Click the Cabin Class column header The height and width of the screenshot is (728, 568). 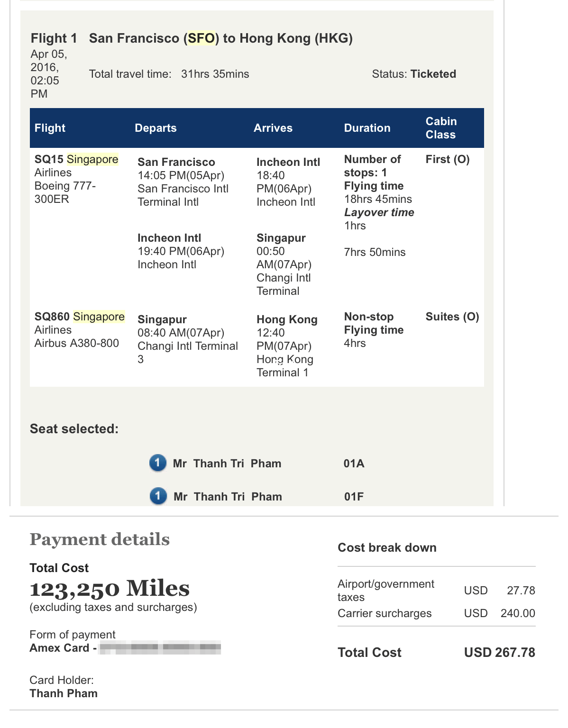pos(441,128)
